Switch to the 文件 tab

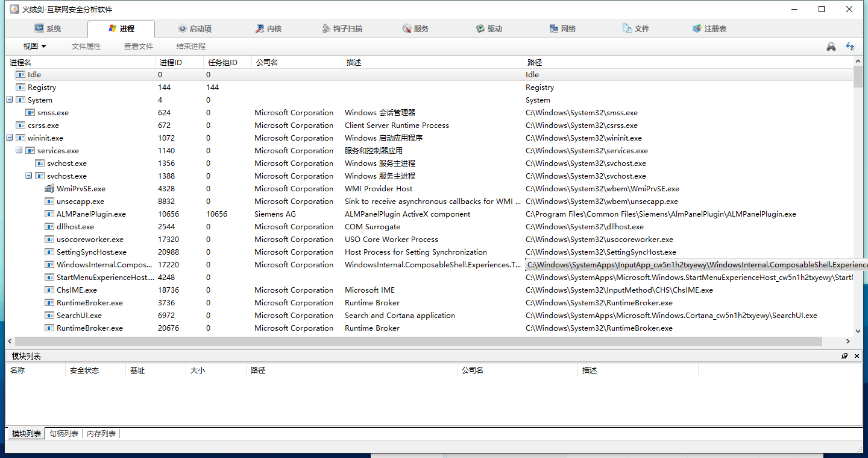(636, 28)
